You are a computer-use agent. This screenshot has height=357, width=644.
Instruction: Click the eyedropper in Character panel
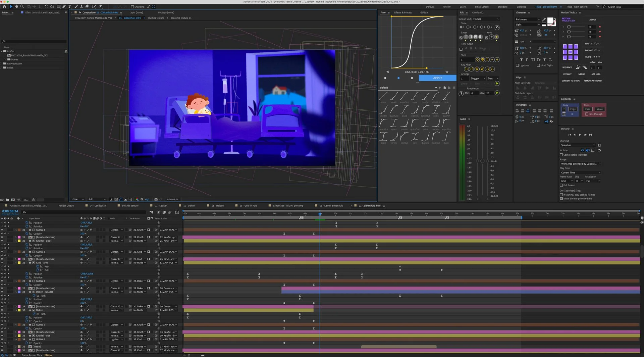(544, 19)
